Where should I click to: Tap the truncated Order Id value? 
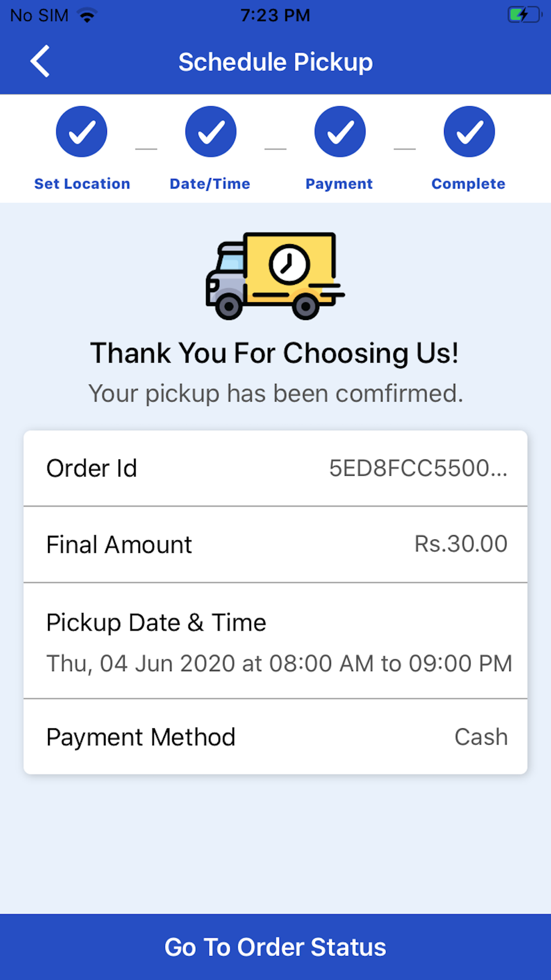418,469
